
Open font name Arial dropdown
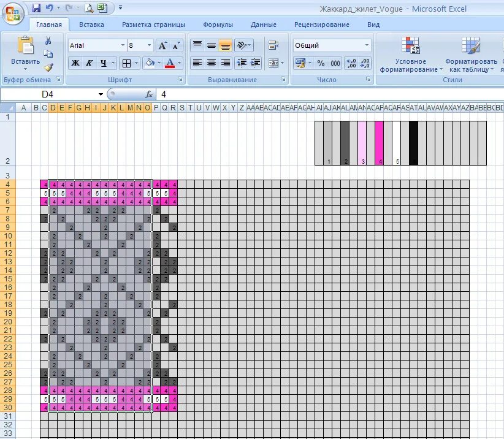click(x=123, y=45)
